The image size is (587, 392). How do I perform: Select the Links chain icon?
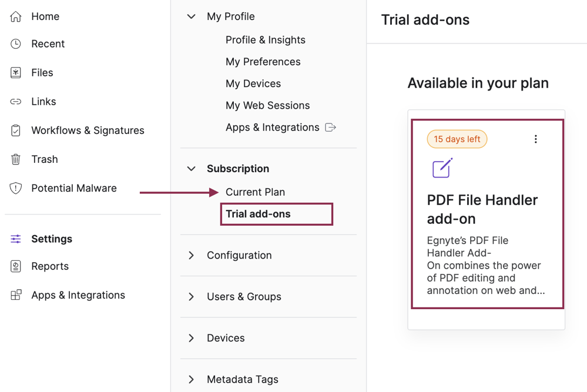click(x=16, y=102)
